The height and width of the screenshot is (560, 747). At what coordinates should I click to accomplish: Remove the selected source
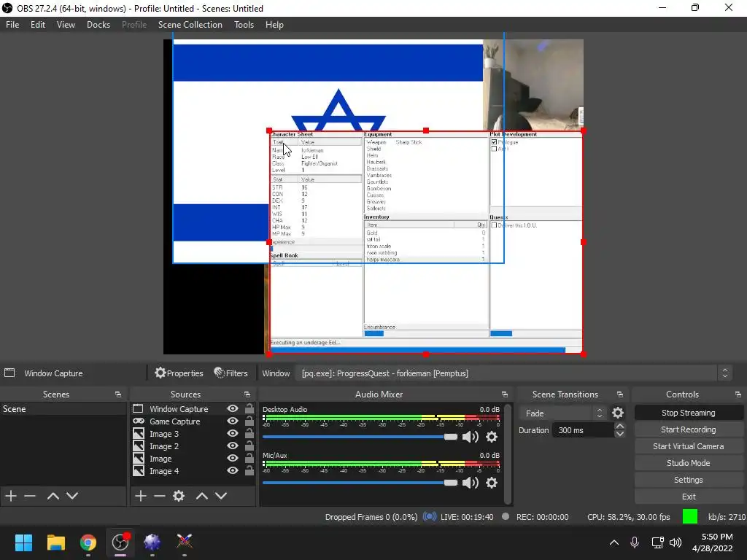160,496
